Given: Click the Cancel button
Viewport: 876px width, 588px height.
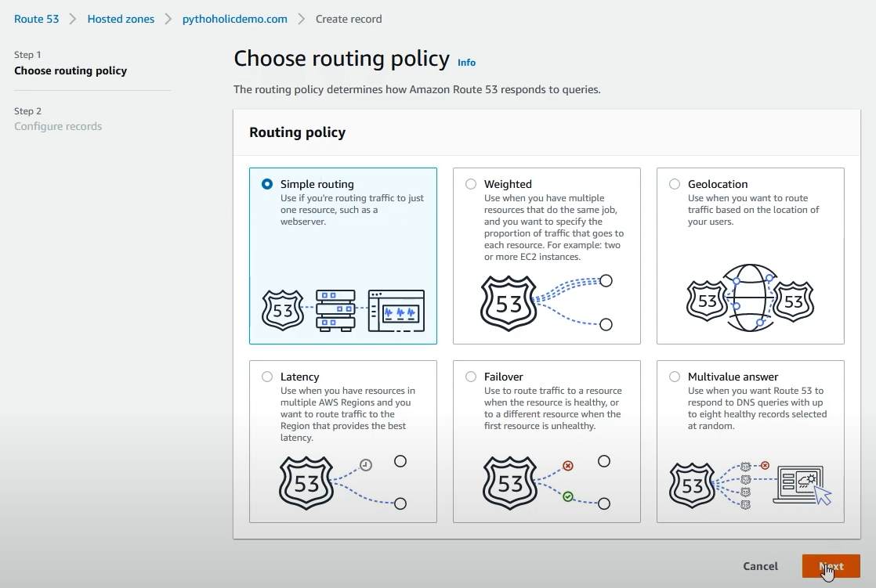Looking at the screenshot, I should point(760,566).
